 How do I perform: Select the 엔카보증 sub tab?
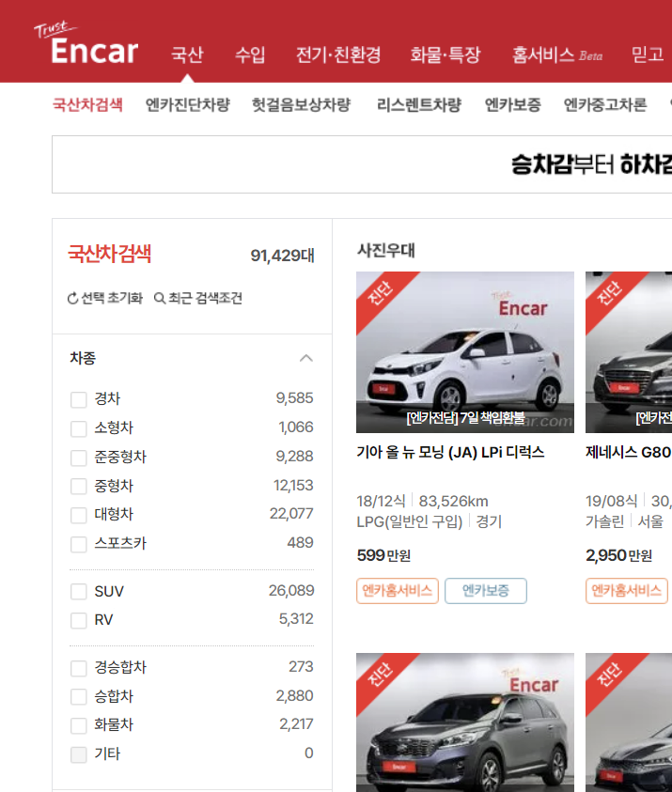tap(512, 104)
